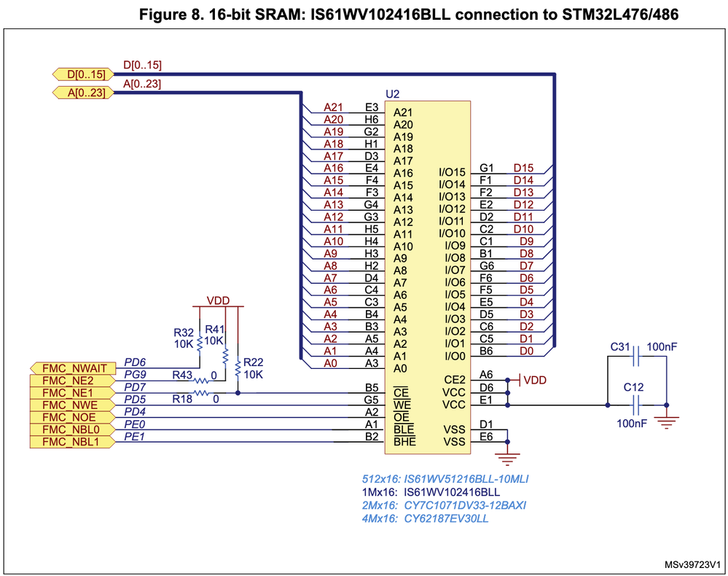728x576 pixels.
Task: Click the 10K value under R22
Action: (x=254, y=375)
